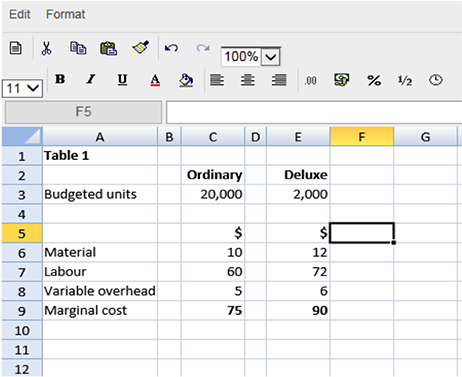Screen dimensions: 462x377
Task: Select row 9 header
Action: tap(22, 311)
